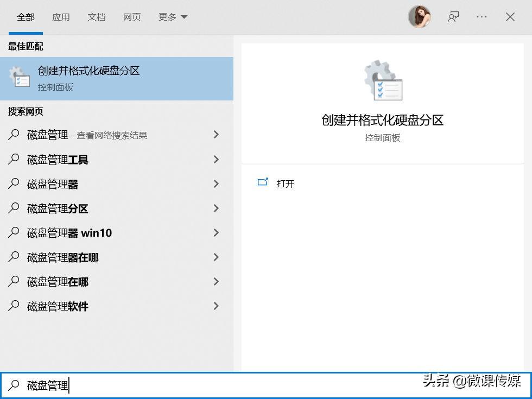
Task: Click the feedback person icon in title bar
Action: pyautogui.click(x=453, y=17)
